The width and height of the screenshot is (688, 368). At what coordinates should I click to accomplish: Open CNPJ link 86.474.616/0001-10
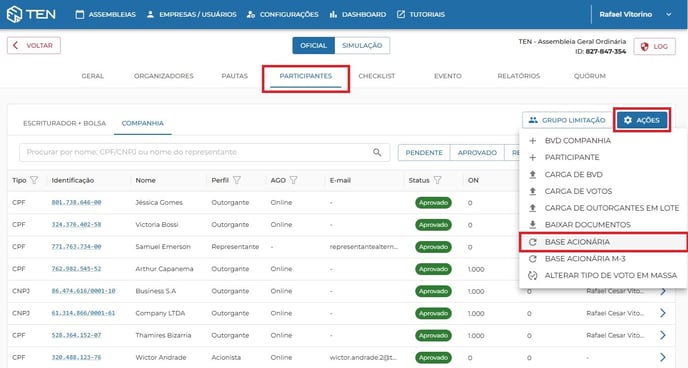click(x=83, y=291)
